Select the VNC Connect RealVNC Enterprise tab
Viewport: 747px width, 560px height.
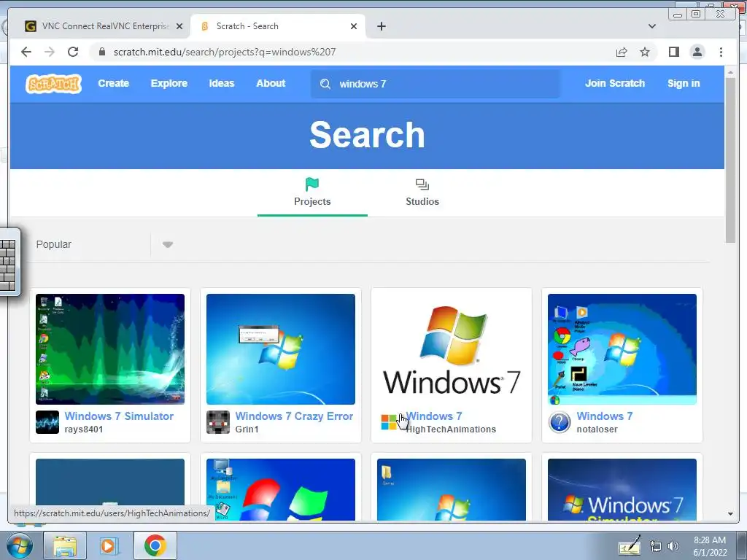point(104,26)
